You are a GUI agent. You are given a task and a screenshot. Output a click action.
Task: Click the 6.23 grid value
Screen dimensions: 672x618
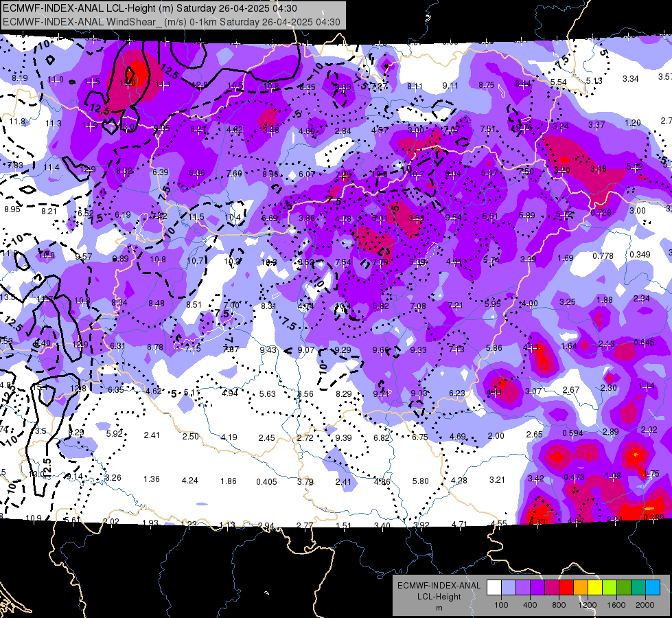(x=457, y=393)
